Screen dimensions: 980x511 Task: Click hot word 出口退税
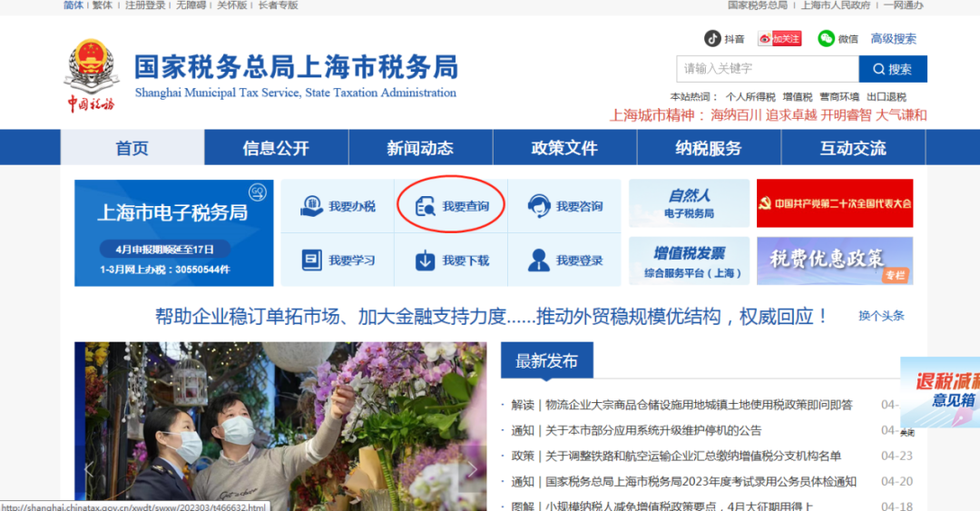887,97
